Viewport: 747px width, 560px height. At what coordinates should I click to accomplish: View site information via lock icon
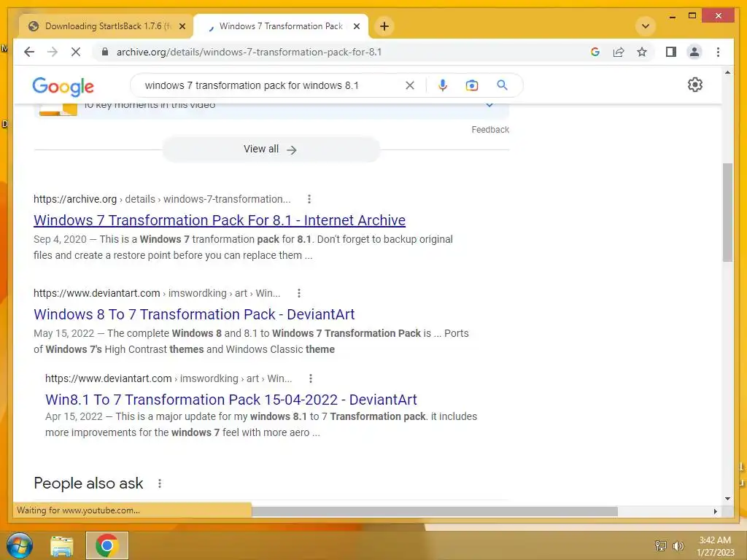coord(105,52)
